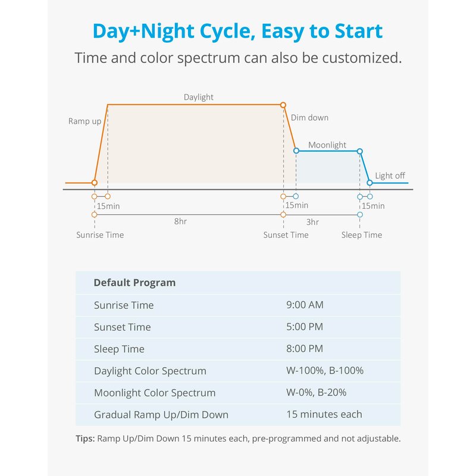Click the blue light-off point on the curve

pos(369,183)
